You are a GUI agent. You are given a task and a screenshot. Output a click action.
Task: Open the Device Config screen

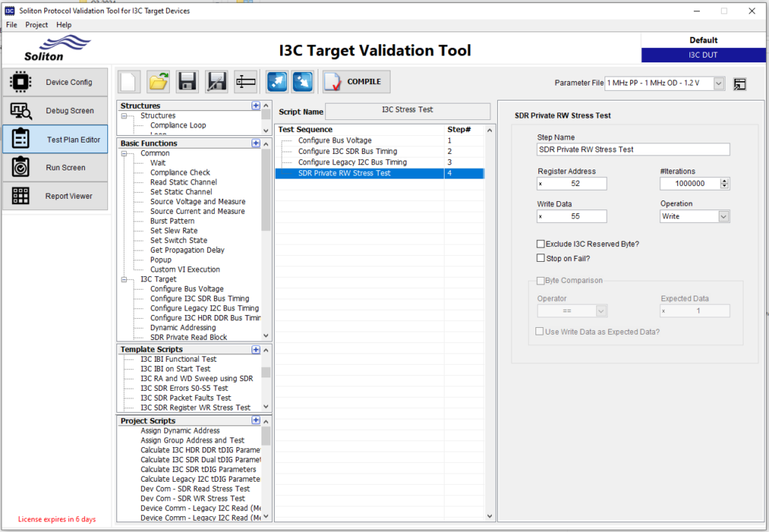(55, 82)
